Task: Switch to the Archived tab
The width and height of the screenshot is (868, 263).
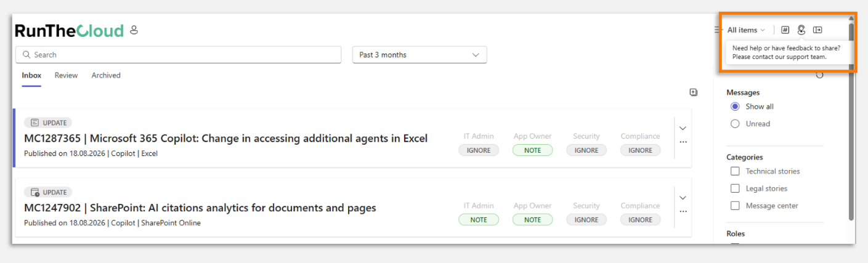Action: [x=106, y=75]
